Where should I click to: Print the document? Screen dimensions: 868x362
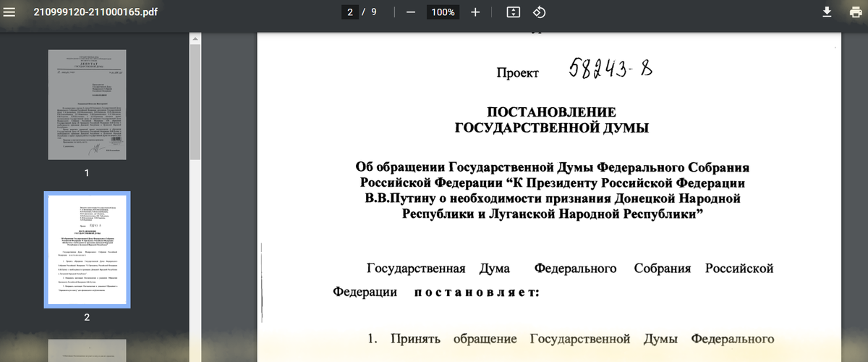coord(856,12)
